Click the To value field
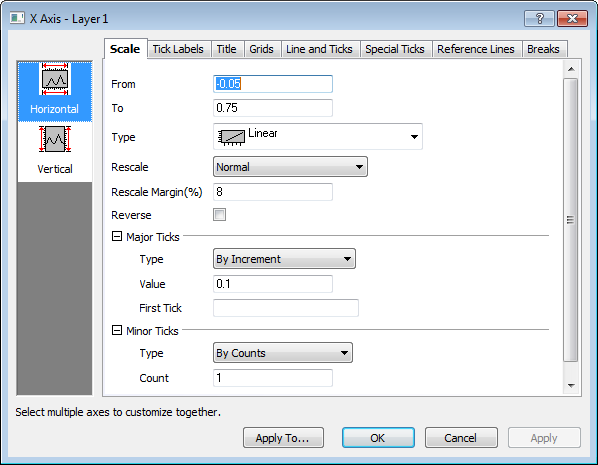Viewport: 598px width, 465px height. [x=273, y=108]
